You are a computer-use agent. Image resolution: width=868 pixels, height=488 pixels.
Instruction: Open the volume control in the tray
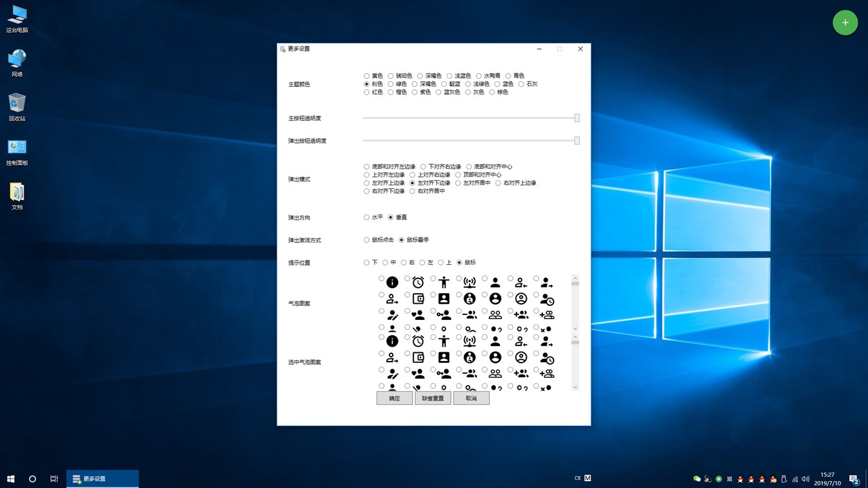(x=805, y=479)
